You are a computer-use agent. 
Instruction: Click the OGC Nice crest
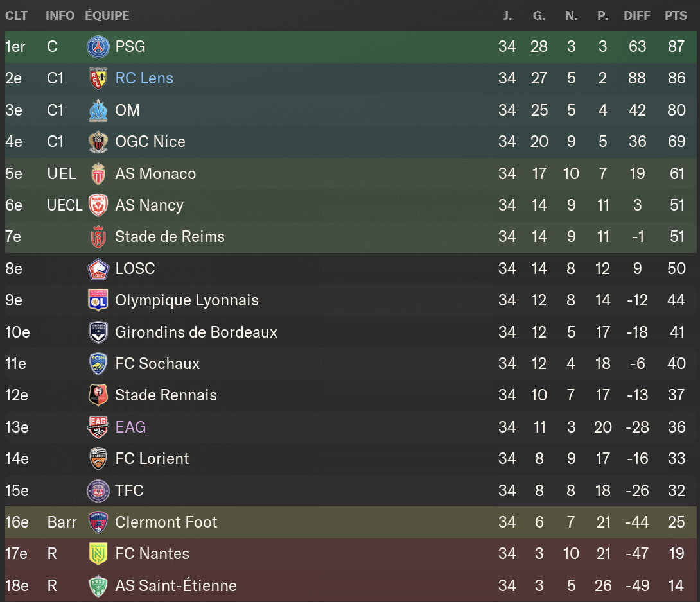coord(98,142)
